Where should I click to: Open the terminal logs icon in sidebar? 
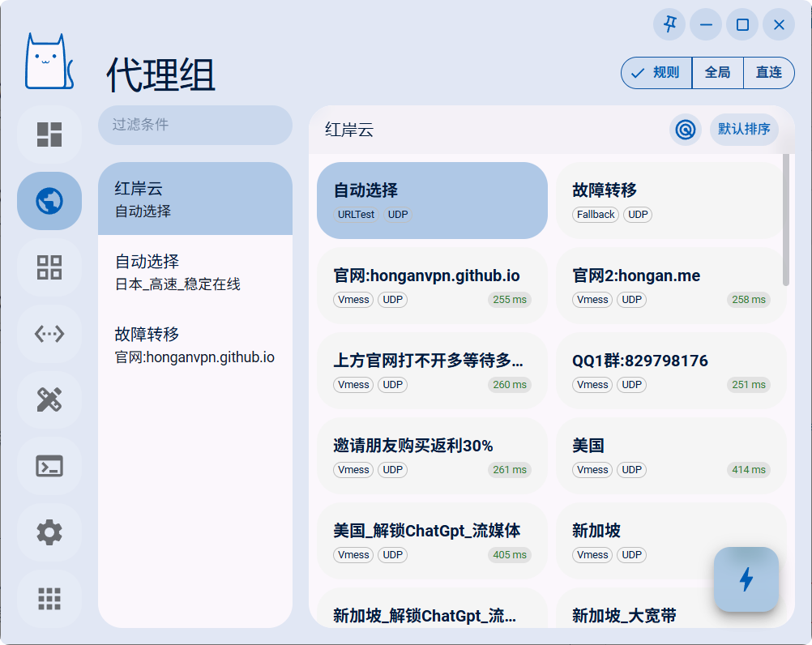pos(49,467)
